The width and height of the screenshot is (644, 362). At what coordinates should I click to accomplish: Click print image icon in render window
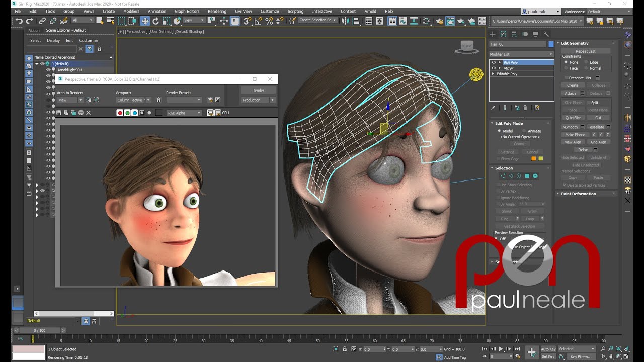(81, 113)
